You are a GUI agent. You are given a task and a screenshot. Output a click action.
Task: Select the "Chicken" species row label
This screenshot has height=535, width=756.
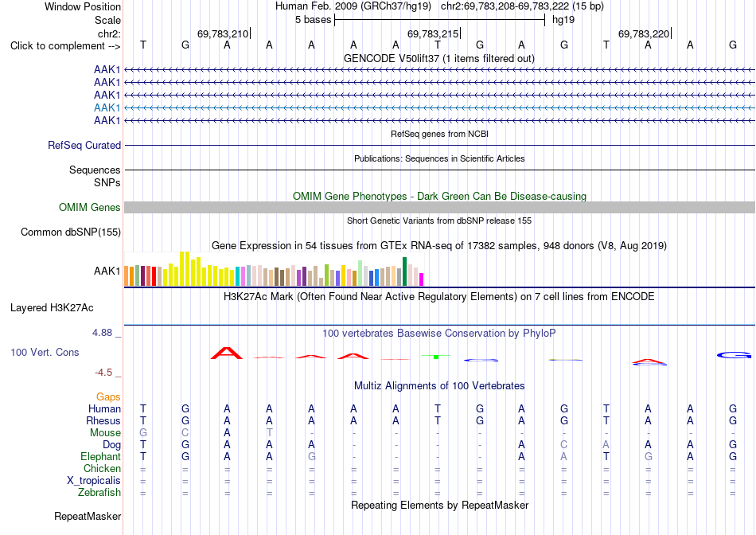click(102, 468)
